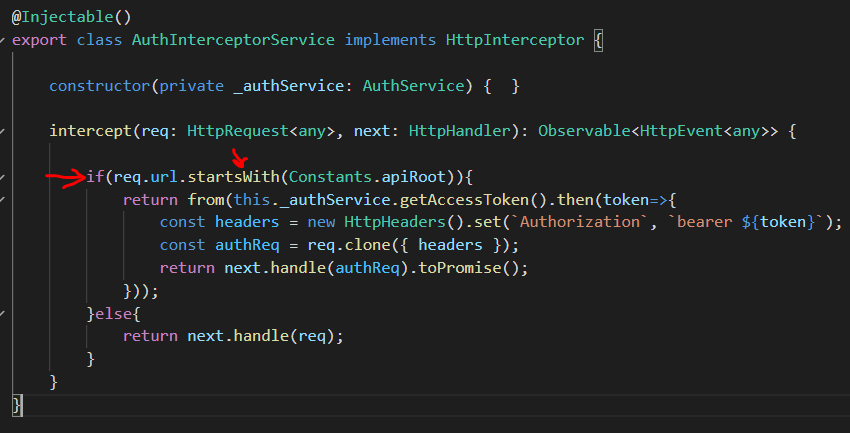
Task: Click the getAccessToken method
Action: click(x=464, y=199)
